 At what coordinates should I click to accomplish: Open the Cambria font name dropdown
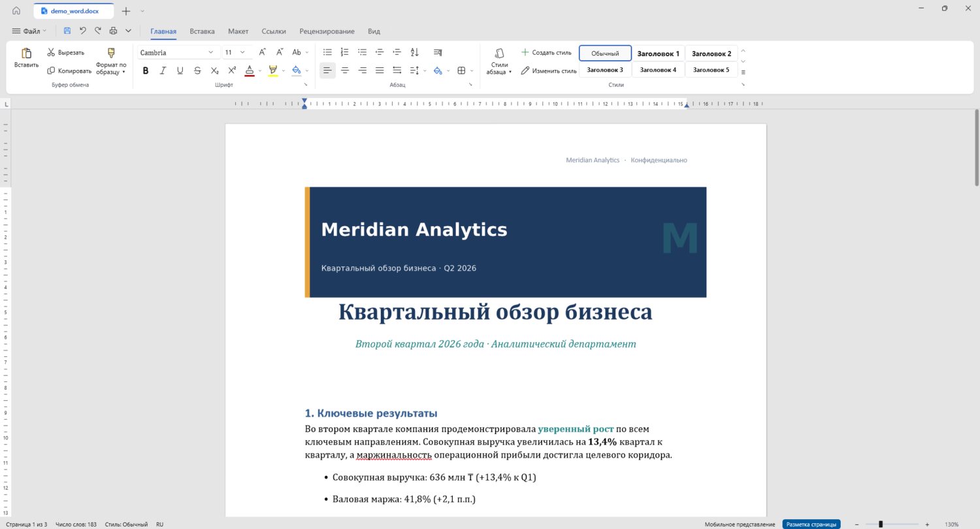click(x=210, y=52)
